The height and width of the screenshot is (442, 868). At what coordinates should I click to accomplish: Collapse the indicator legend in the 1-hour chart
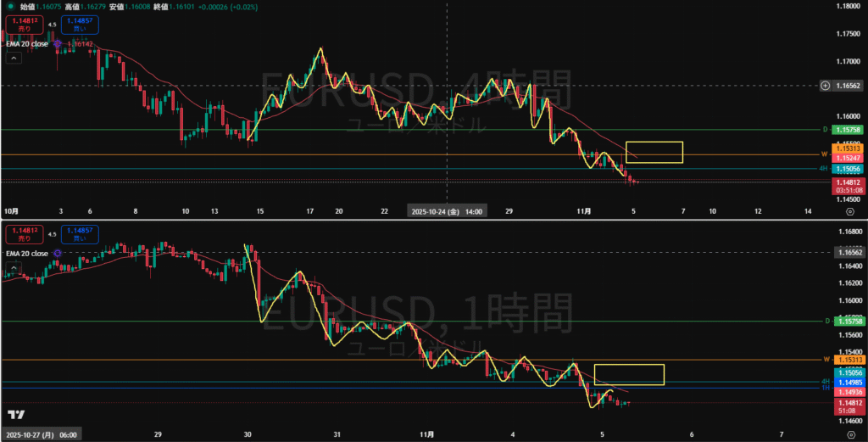click(14, 269)
